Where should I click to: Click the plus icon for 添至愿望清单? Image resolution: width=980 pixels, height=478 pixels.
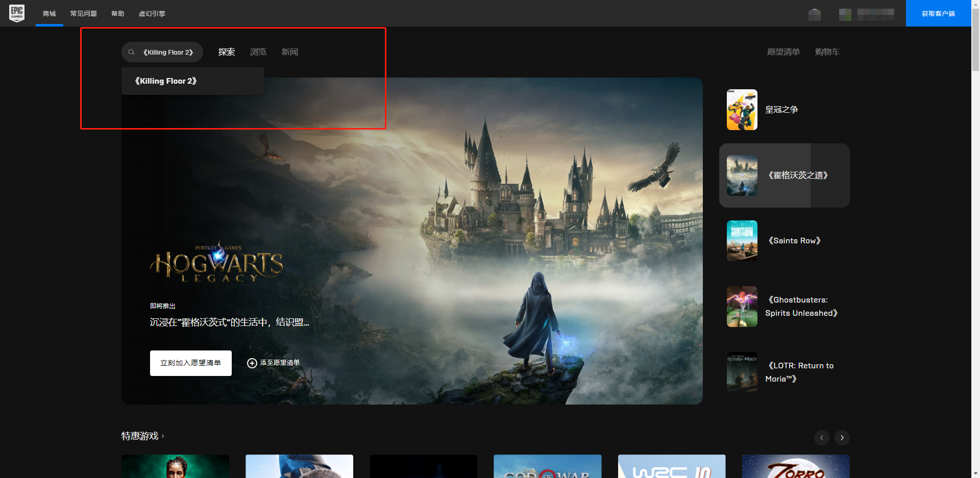click(x=252, y=363)
